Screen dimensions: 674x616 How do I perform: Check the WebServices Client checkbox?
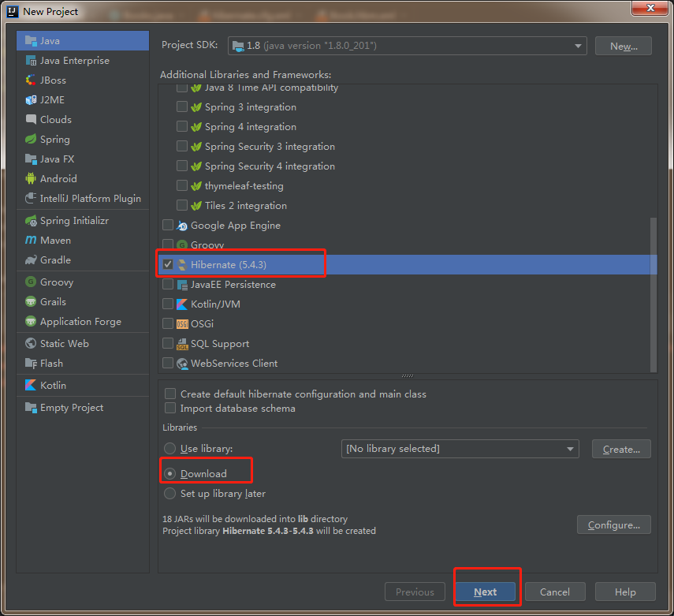click(168, 363)
